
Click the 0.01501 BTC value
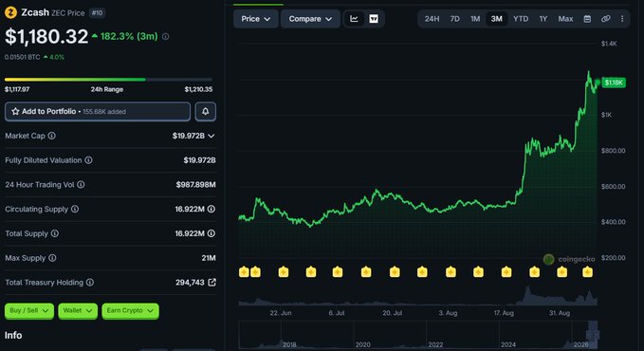(22, 57)
